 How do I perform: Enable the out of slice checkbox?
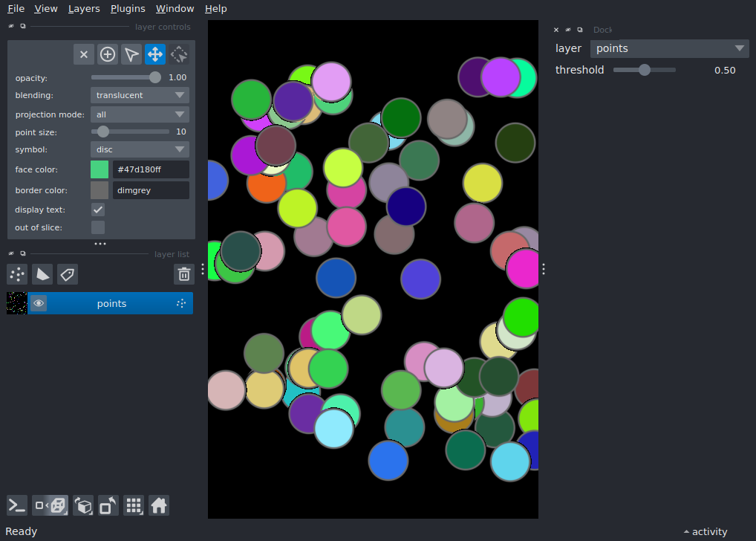pyautogui.click(x=98, y=227)
